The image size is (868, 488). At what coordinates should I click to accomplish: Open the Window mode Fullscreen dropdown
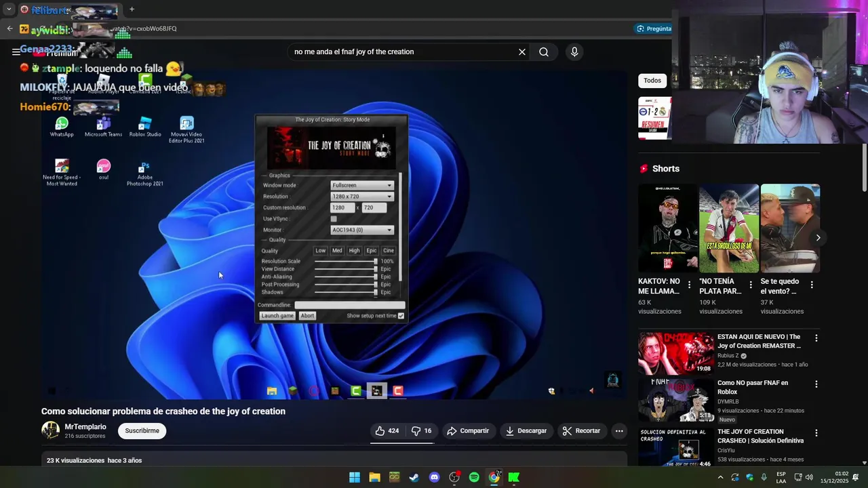pyautogui.click(x=361, y=185)
